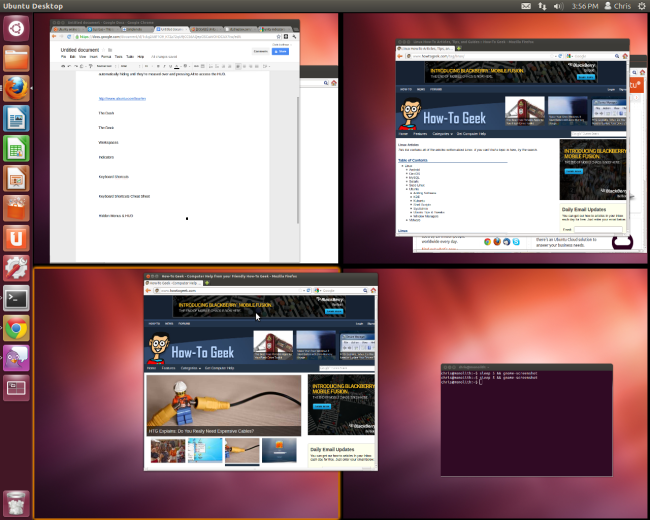Open the ubuntu.com link in the document

(122, 99)
